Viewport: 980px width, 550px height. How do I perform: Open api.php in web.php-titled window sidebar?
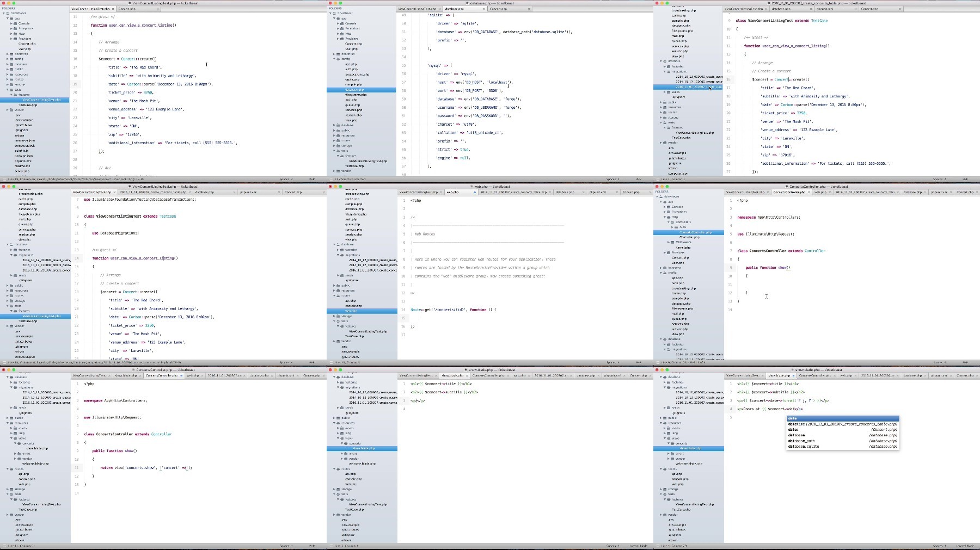click(x=350, y=301)
